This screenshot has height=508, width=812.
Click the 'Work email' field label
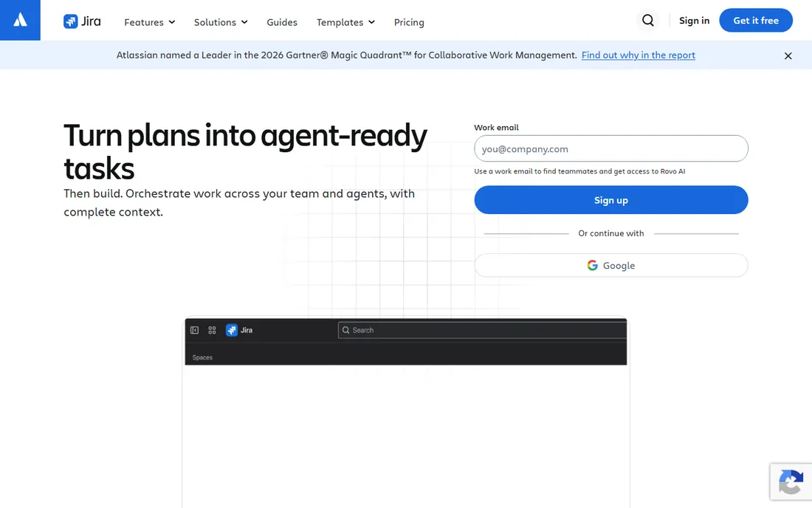click(496, 128)
